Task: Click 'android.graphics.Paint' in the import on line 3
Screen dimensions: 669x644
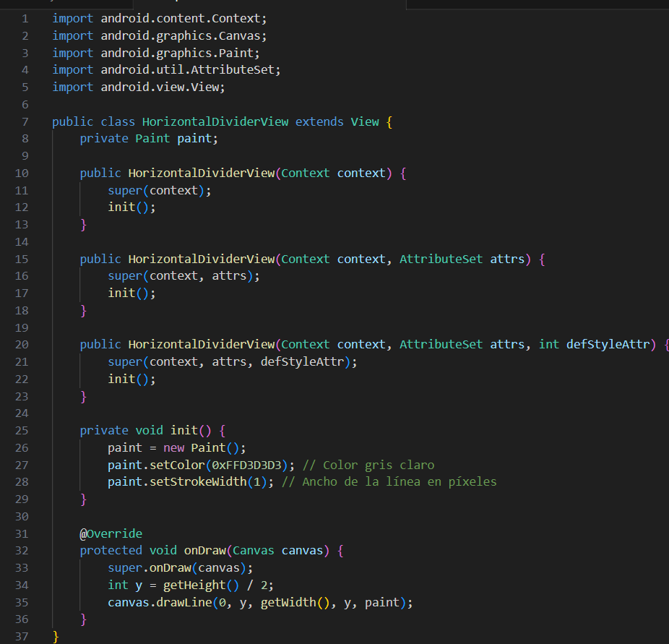Action: (x=177, y=53)
